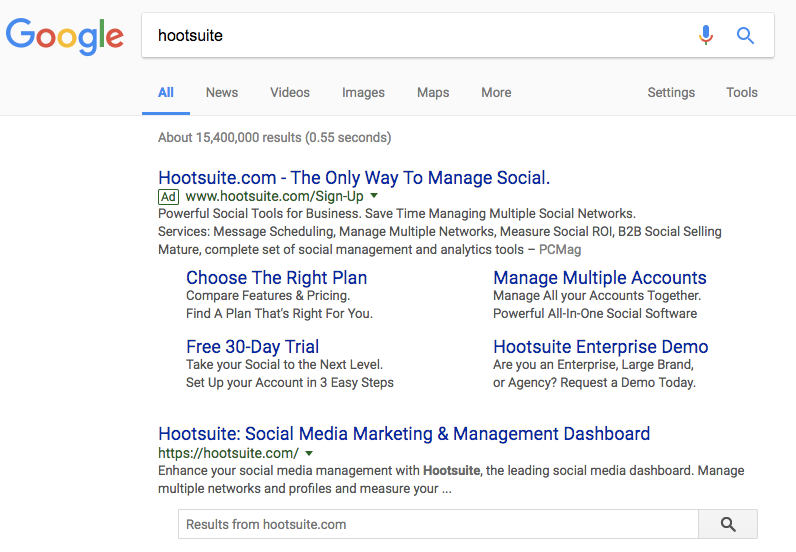Click the blue search magnifier icon
Image resolution: width=796 pixels, height=552 pixels.
click(x=745, y=36)
